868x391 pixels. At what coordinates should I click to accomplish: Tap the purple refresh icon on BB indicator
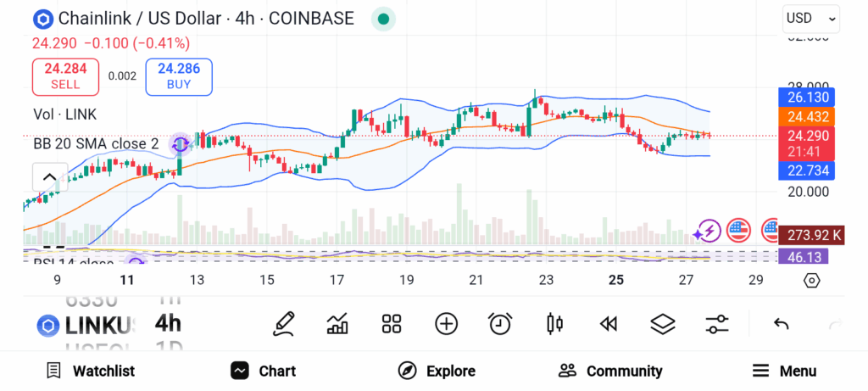pyautogui.click(x=180, y=145)
